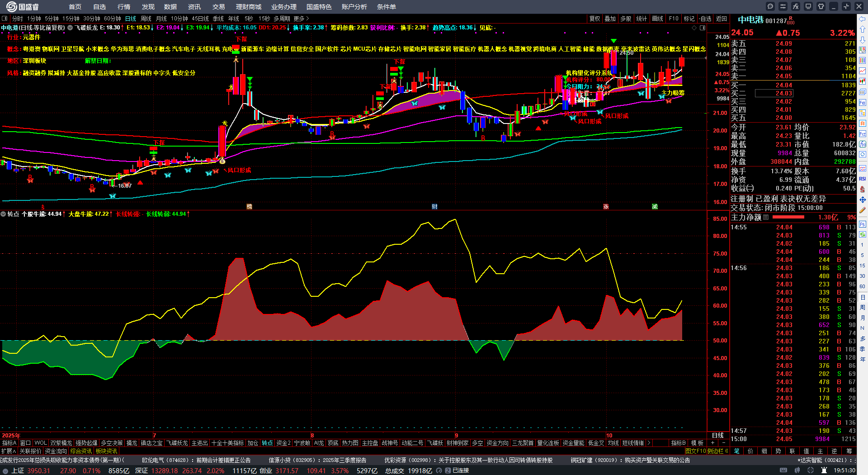Open the line chart icon in right sidebar
Image resolution: width=868 pixels, height=475 pixels.
tap(863, 71)
